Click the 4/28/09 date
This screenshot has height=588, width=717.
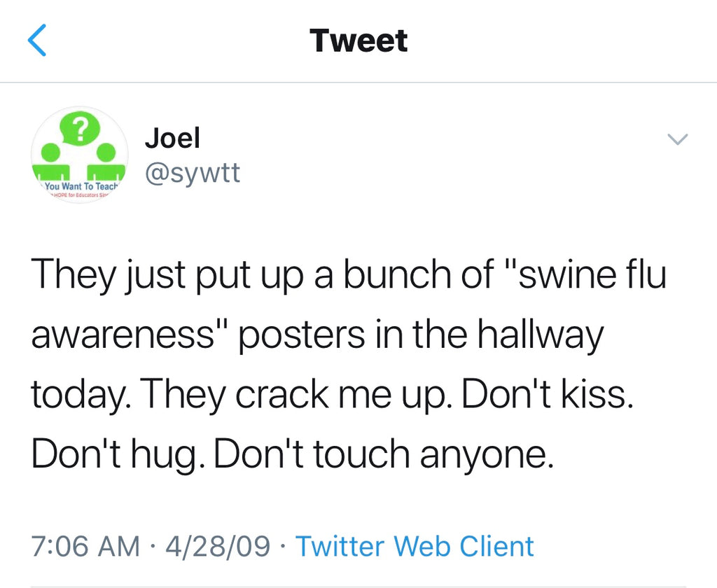(217, 546)
